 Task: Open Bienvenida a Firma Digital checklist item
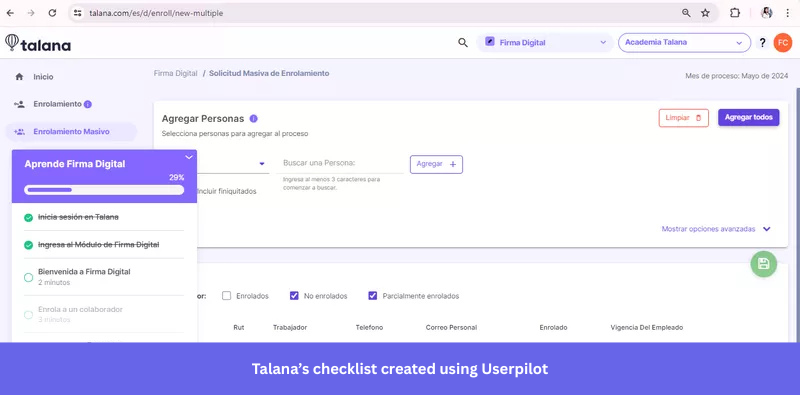pyautogui.click(x=104, y=277)
